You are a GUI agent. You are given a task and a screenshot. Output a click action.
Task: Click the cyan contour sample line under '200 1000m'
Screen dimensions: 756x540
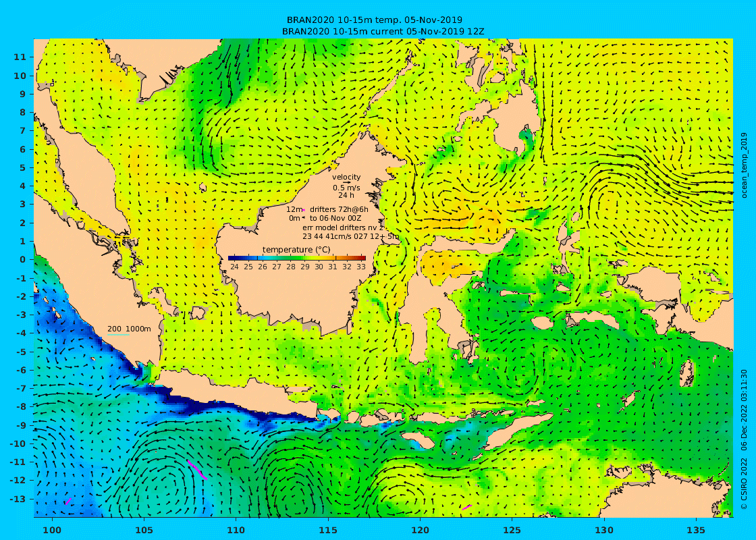pyautogui.click(x=118, y=335)
